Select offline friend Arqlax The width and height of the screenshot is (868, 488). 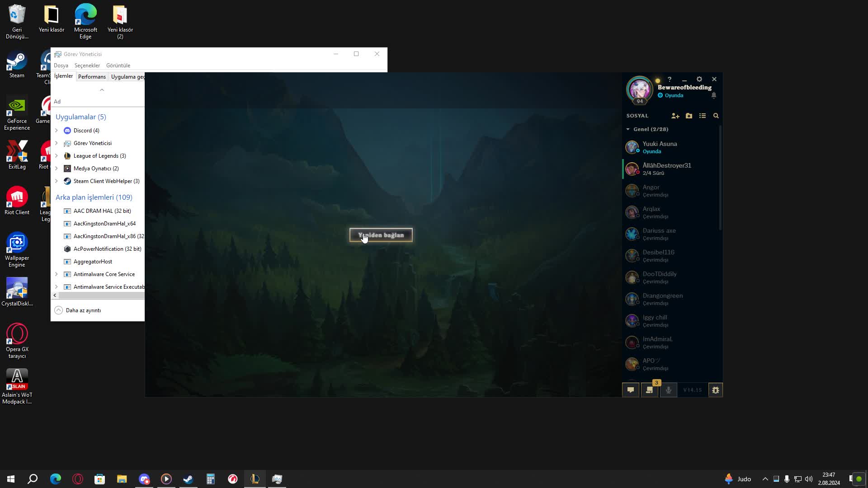(x=671, y=212)
